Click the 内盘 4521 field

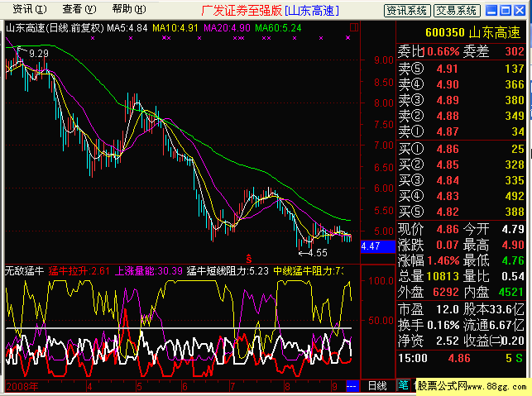(494, 292)
